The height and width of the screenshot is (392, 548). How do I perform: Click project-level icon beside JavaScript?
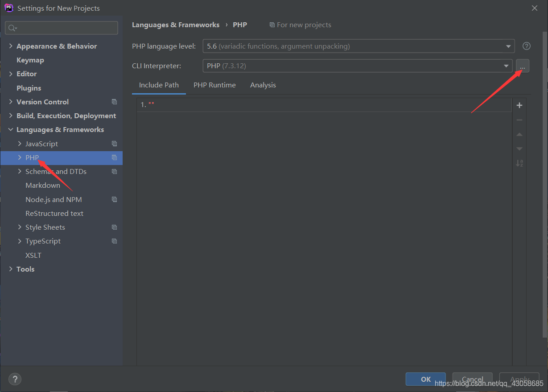click(115, 144)
